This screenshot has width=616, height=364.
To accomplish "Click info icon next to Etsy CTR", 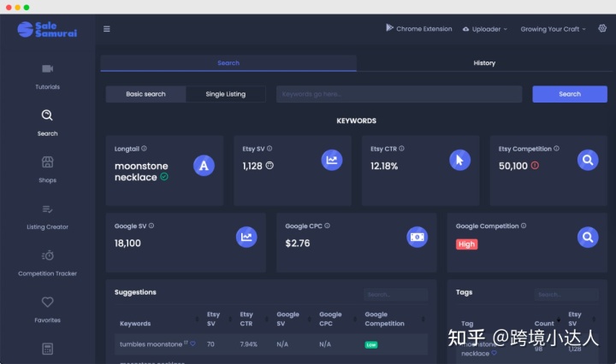I will 401,149.
